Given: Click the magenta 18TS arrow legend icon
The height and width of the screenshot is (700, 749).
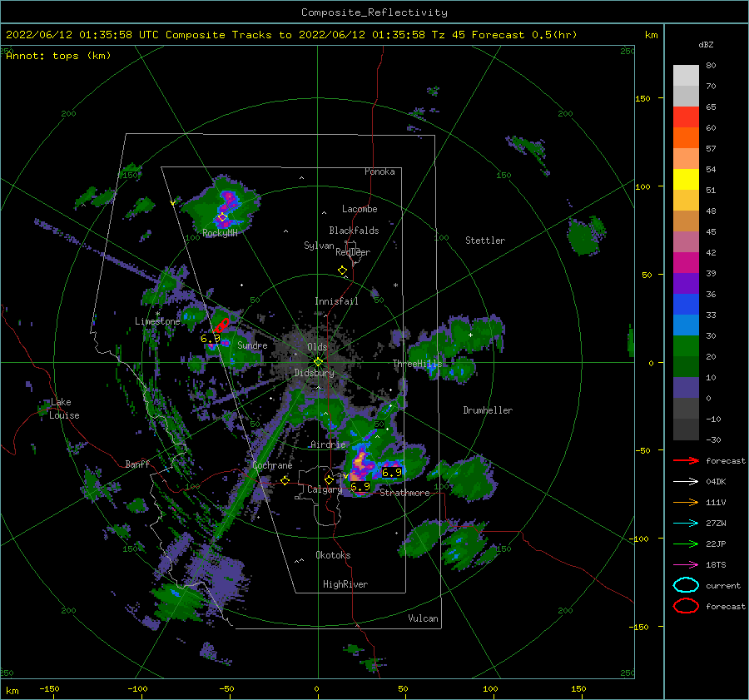Looking at the screenshot, I should [686, 565].
